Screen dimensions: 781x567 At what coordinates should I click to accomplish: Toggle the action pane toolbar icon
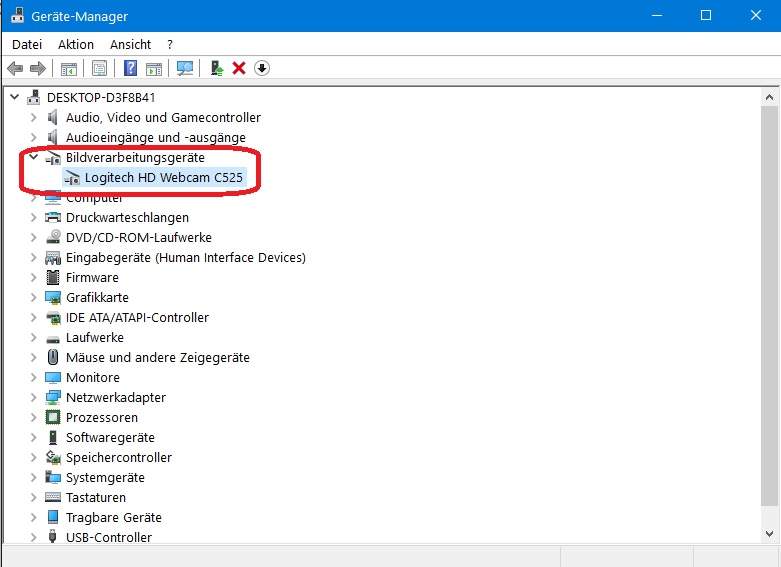[x=154, y=68]
